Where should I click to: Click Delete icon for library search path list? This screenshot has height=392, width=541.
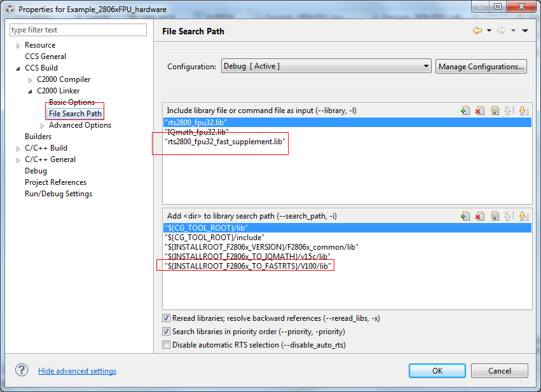[x=480, y=216]
